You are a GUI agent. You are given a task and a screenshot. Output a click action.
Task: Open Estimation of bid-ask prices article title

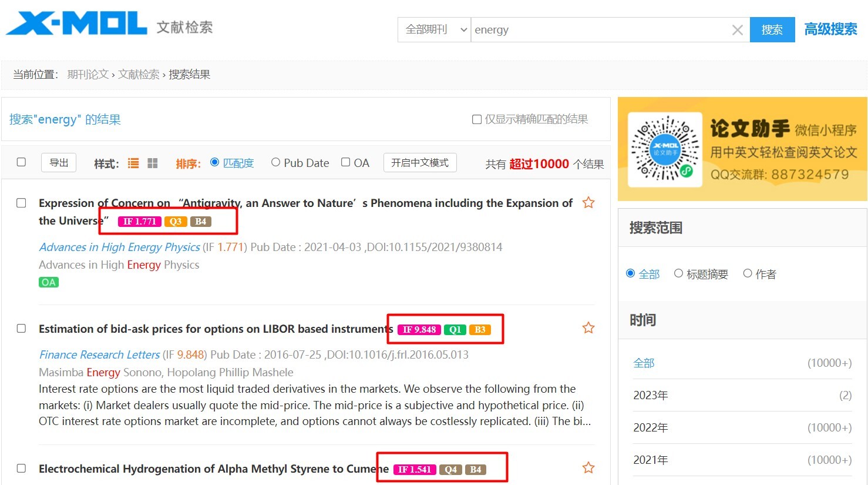pyautogui.click(x=216, y=329)
